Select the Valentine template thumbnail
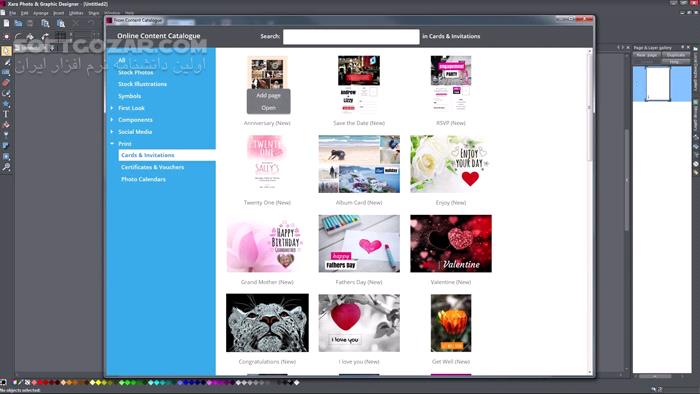 click(x=451, y=244)
